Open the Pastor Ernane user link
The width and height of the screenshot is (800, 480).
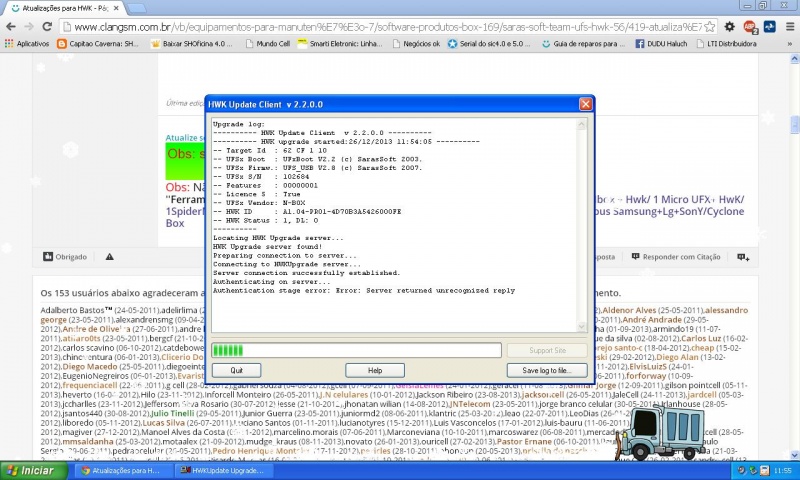point(524,441)
